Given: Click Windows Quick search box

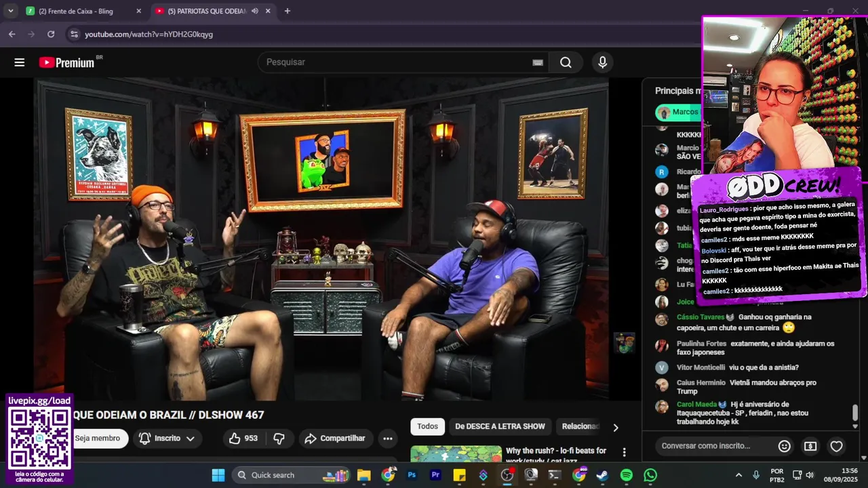Looking at the screenshot, I should (290, 475).
